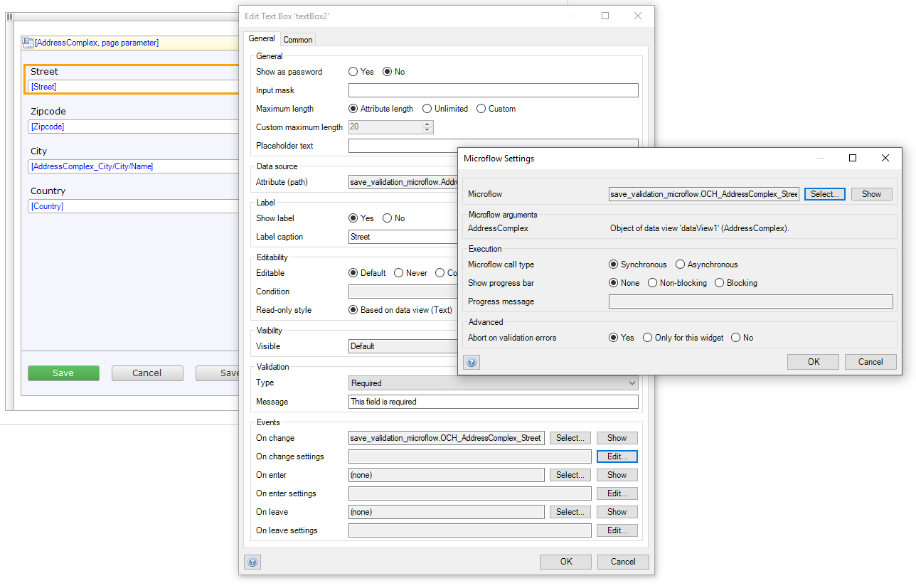Select Unlimited maximum length option
The image size is (916, 588).
coord(427,109)
